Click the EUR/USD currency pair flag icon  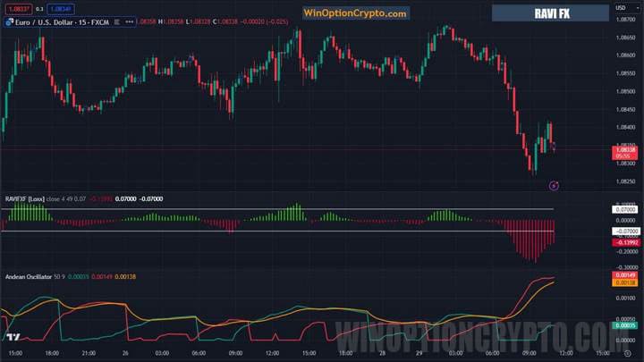pos(9,22)
